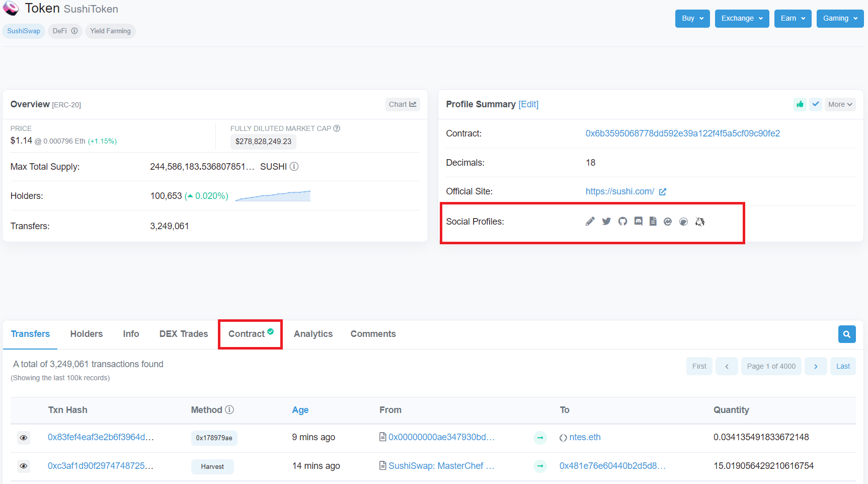Open recipient address 0x481e76e60440b2d5d8
This screenshot has width=868, height=484.
[x=612, y=466]
